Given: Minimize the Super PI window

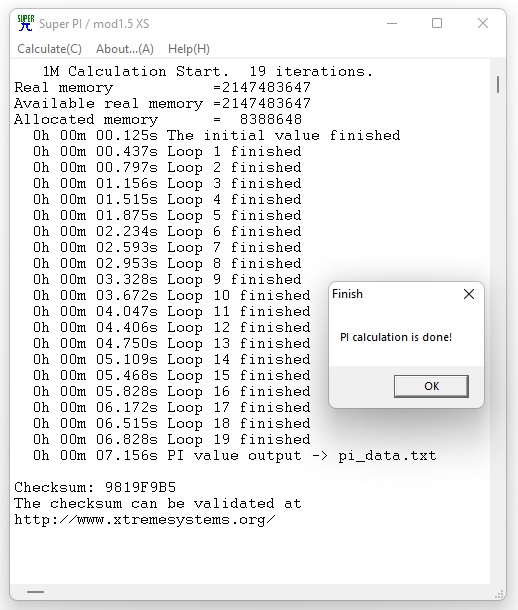Looking at the screenshot, I should pos(392,23).
